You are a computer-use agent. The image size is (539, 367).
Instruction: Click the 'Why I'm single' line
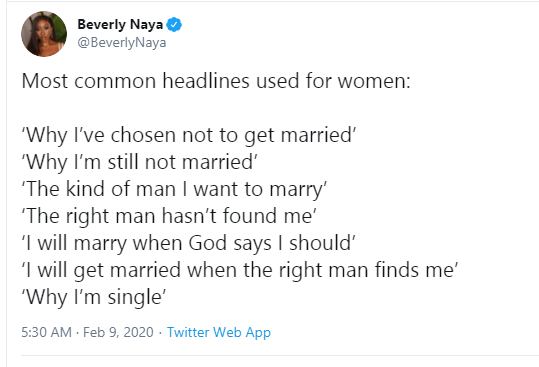pos(94,297)
